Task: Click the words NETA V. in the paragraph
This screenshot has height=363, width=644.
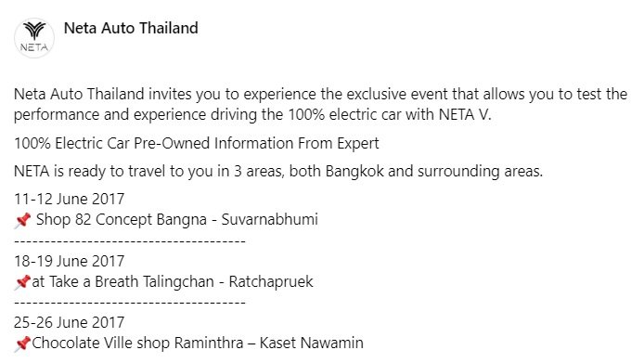Action: point(465,114)
